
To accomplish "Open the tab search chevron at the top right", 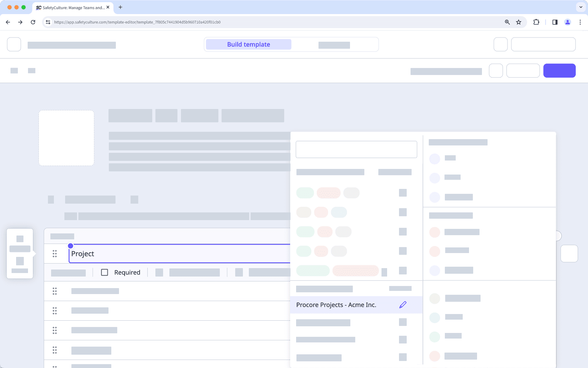I will [581, 7].
